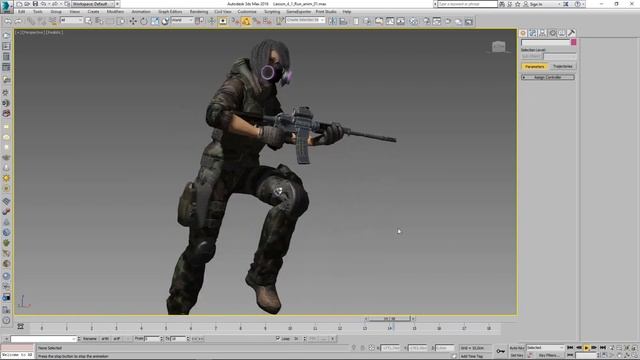Click the Sign In link

coord(536,4)
